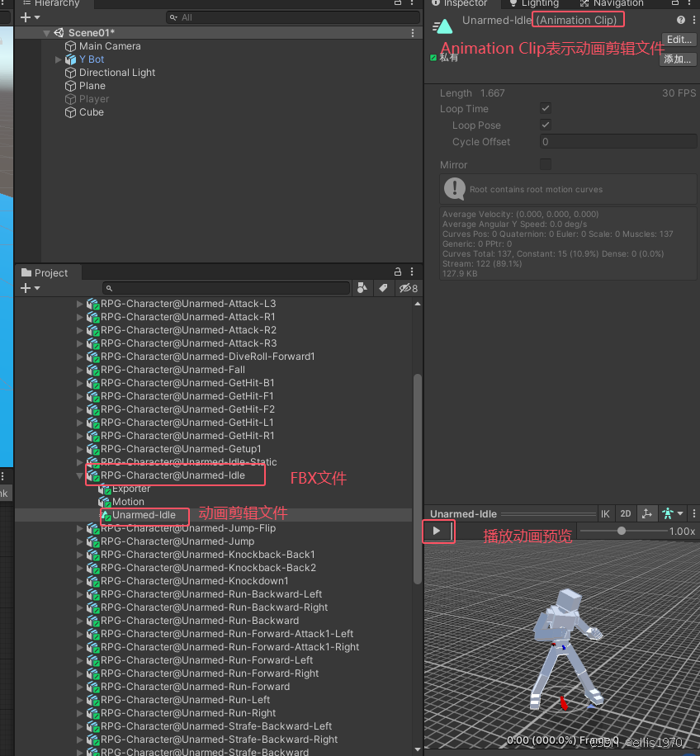700x756 pixels.
Task: Click the avatar preview model icon
Action: 667,513
